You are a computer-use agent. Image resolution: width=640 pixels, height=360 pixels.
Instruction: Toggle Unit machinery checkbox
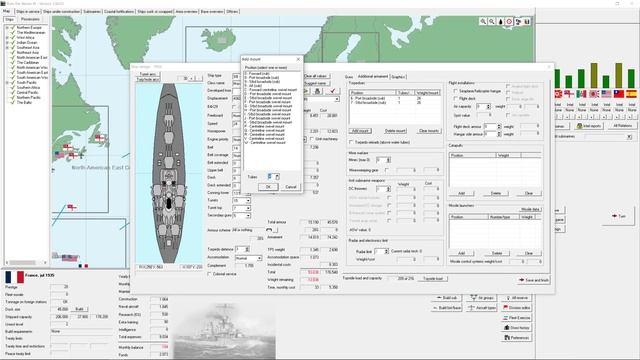coord(312,139)
